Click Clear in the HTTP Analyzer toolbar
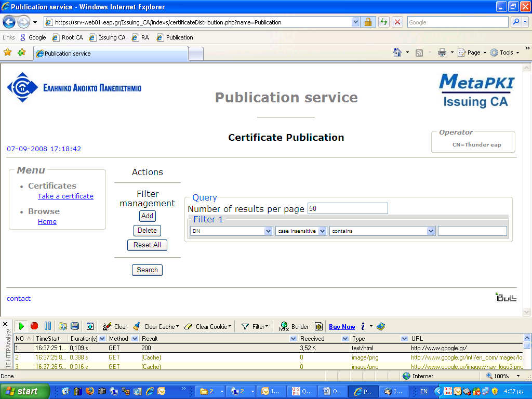The image size is (532, 399). 115,326
